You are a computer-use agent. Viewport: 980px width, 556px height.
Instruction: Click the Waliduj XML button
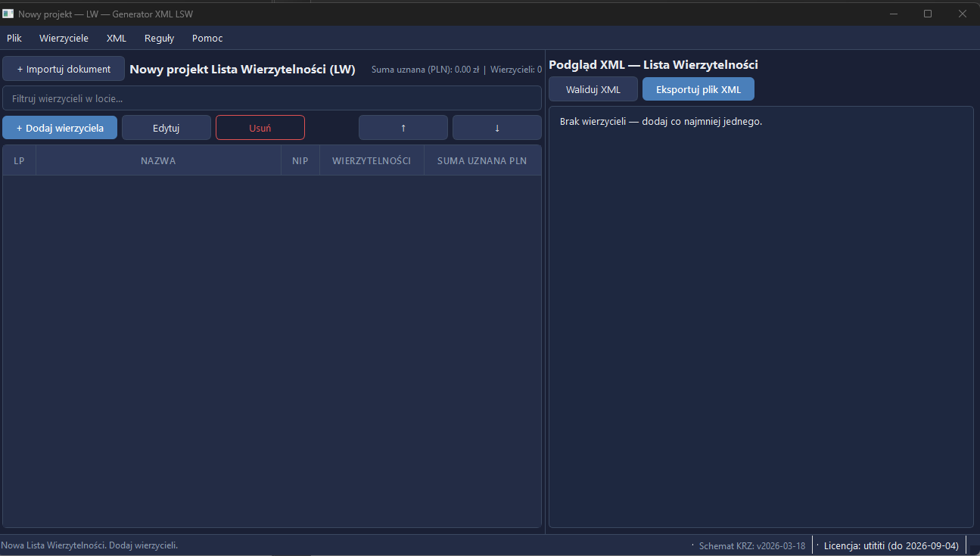pos(593,89)
